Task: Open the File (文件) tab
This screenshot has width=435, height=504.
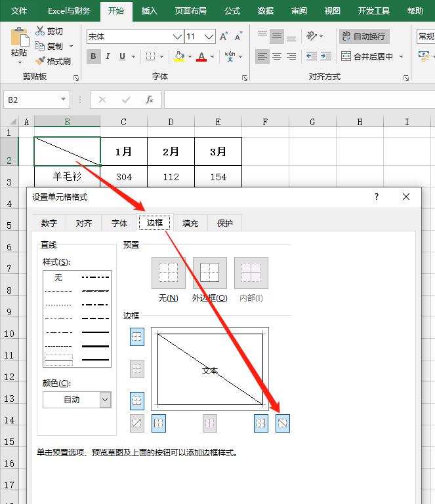Action: click(x=19, y=11)
